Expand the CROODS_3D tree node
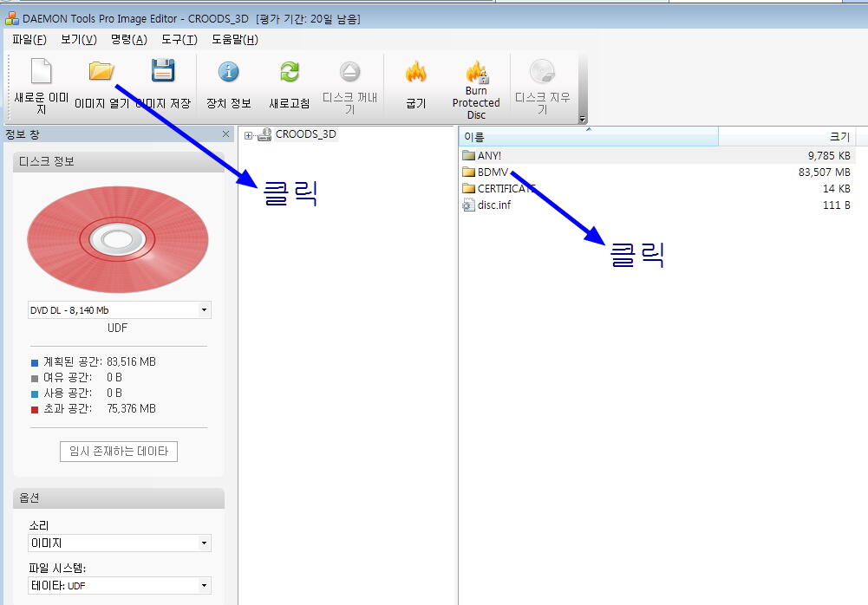Viewport: 868px width, 605px height. [248, 135]
